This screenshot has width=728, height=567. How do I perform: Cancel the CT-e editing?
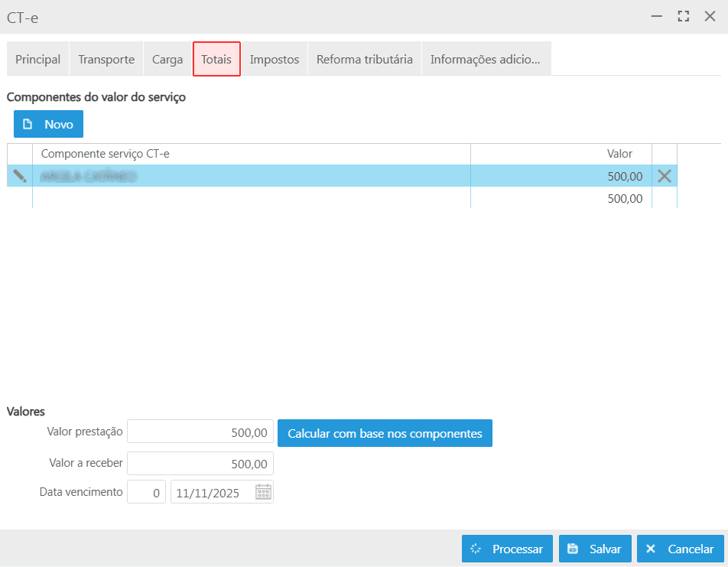pyautogui.click(x=680, y=549)
